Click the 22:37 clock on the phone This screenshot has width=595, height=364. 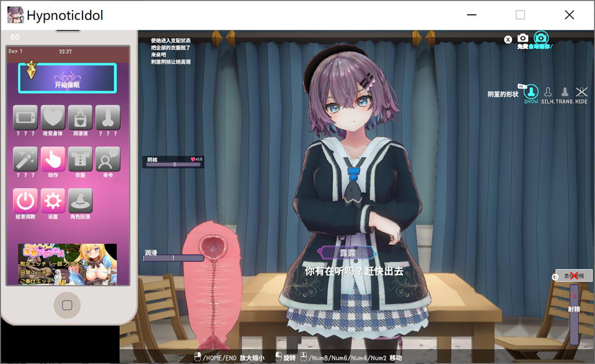coord(65,51)
